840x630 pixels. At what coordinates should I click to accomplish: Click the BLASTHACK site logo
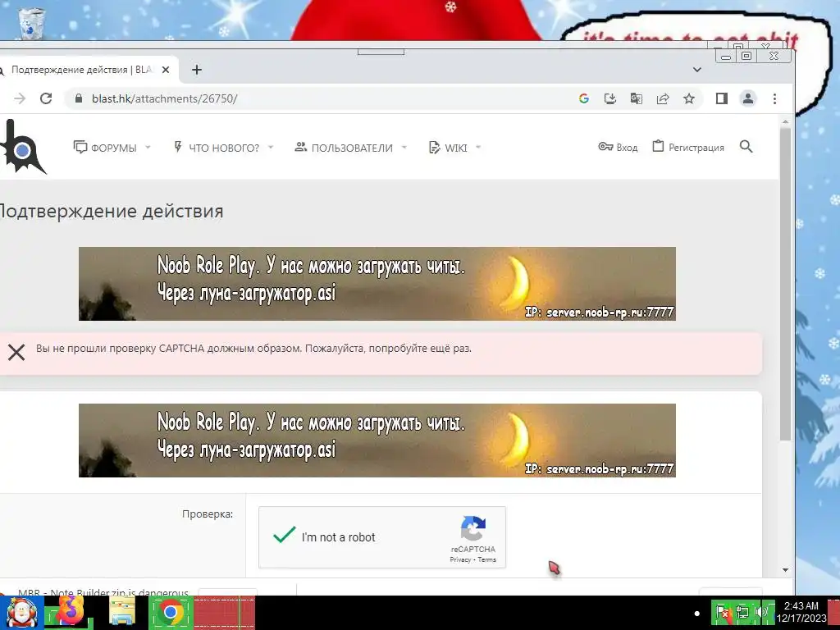22,147
